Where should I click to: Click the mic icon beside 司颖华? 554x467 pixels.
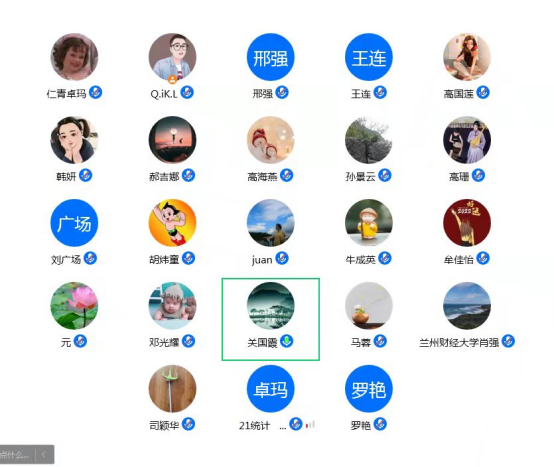(x=189, y=424)
